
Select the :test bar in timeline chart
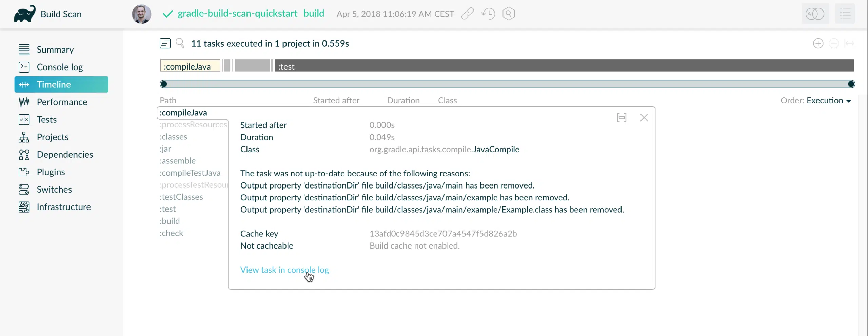click(x=563, y=66)
